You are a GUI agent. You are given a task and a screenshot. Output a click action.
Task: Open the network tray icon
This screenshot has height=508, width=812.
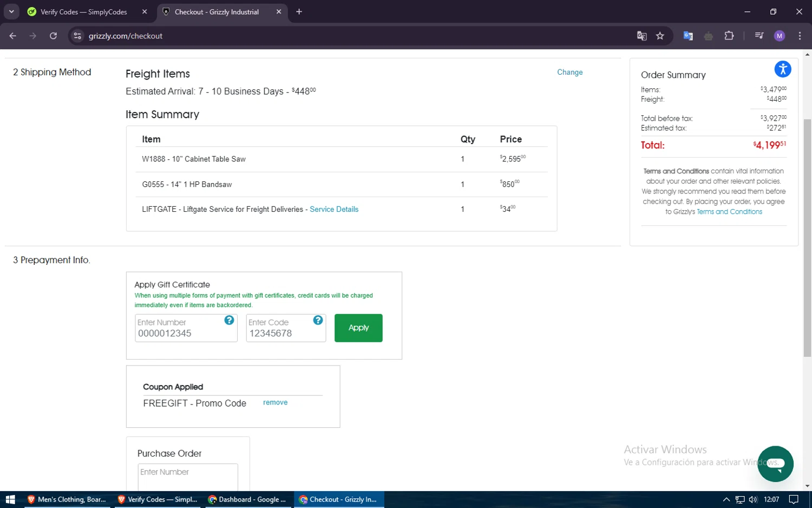pos(740,499)
